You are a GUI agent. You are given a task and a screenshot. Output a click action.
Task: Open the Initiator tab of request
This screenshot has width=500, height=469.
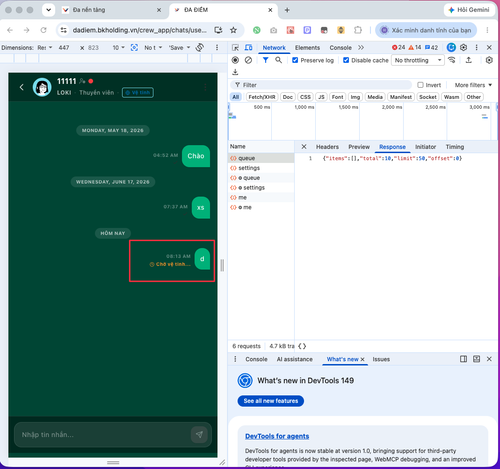click(x=425, y=147)
